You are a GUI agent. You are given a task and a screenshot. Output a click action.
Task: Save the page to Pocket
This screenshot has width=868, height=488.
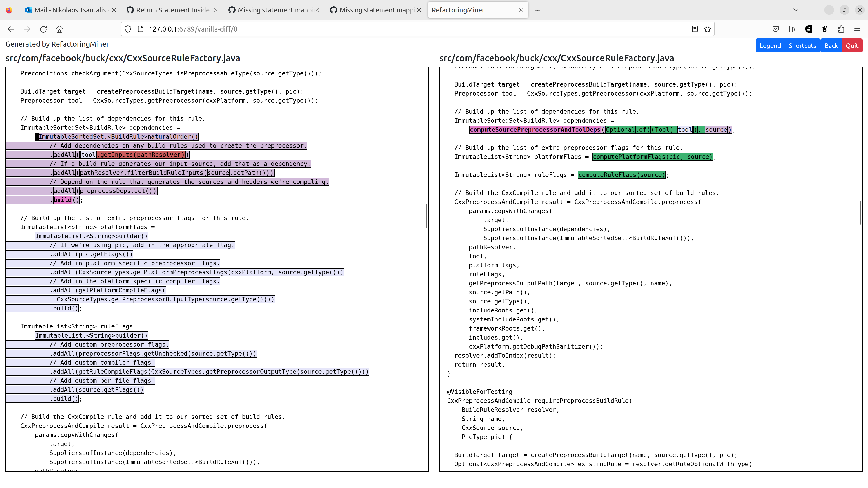point(776,29)
